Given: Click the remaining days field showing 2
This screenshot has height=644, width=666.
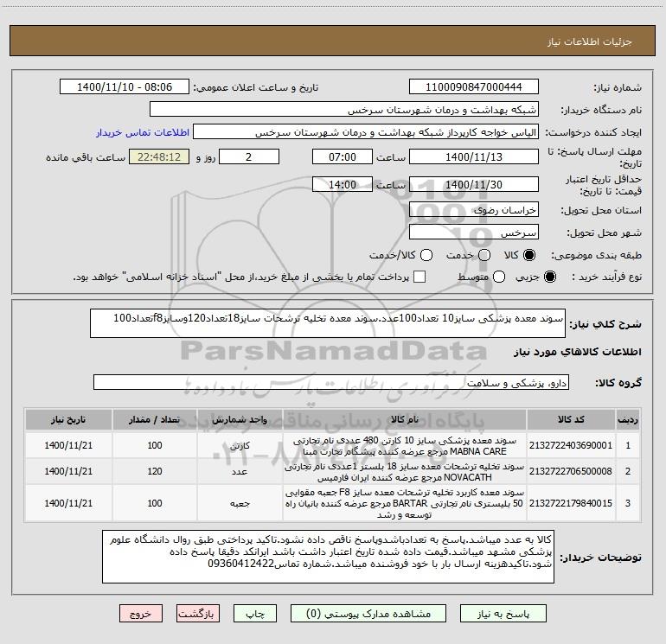Looking at the screenshot, I should [249, 156].
